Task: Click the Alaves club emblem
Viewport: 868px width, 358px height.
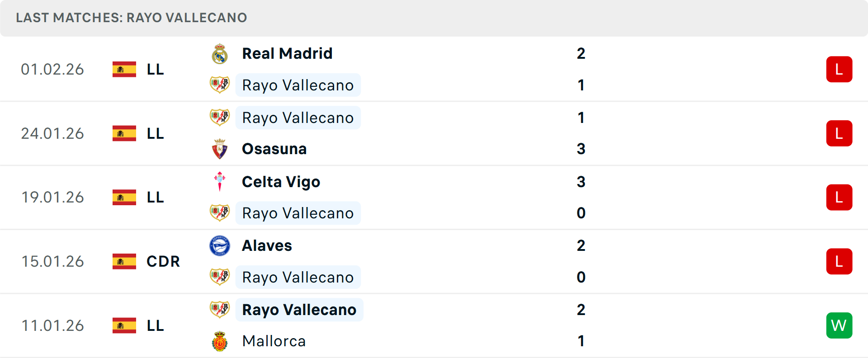Action: tap(220, 246)
